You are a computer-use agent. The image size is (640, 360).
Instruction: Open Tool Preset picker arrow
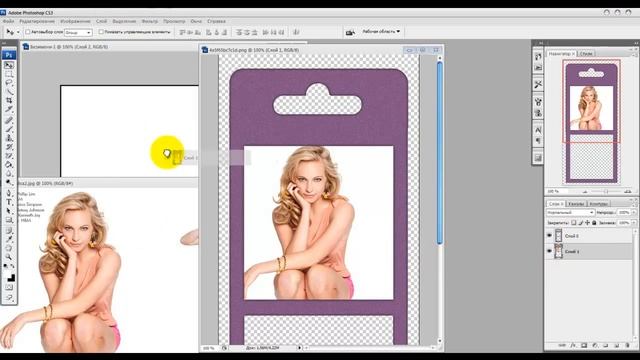[18, 32]
